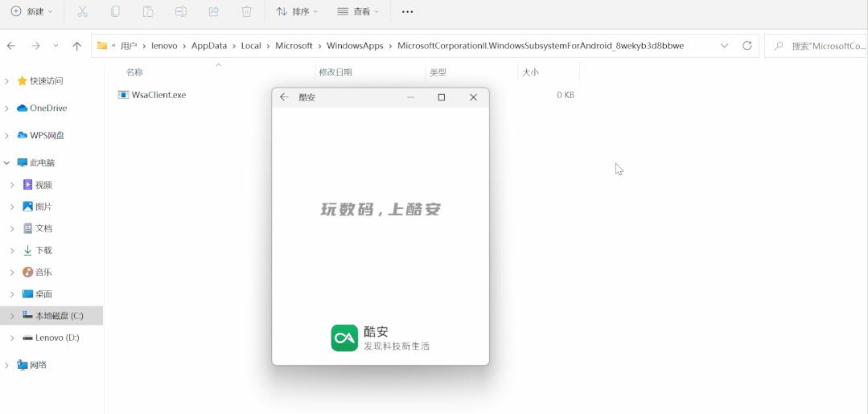This screenshot has width=868, height=414.
Task: Click the Delete trash icon
Action: [x=247, y=11]
